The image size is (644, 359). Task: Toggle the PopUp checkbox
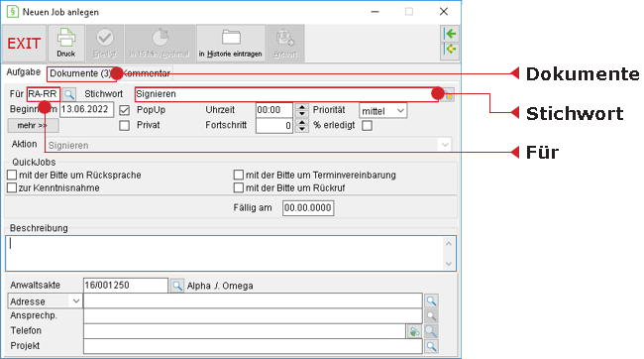pos(125,110)
